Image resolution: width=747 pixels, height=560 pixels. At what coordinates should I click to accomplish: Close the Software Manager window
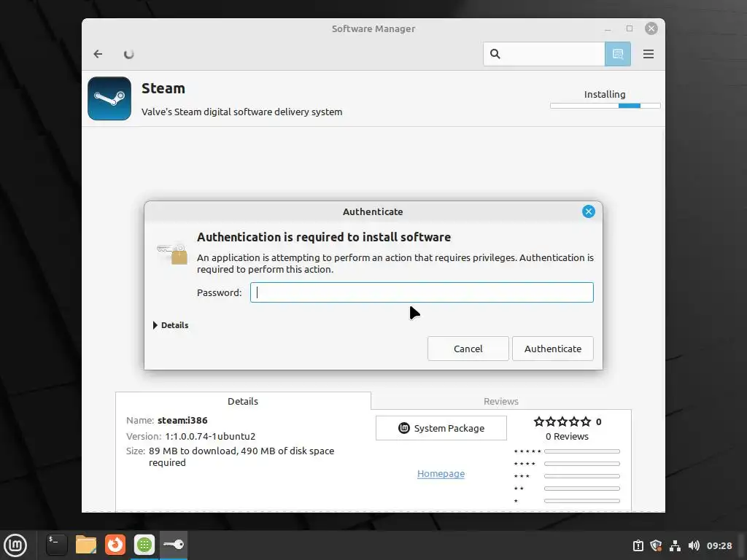click(651, 28)
